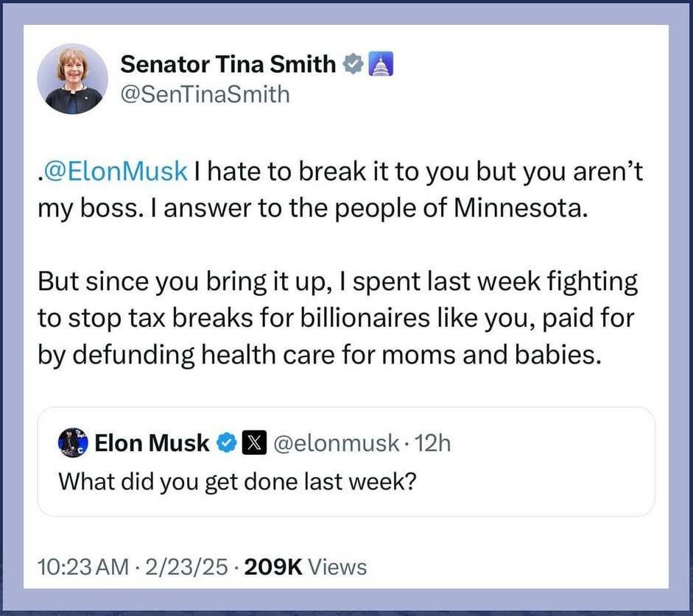This screenshot has height=616, width=693.
Task: Click the @SenTinaSmith handle
Action: 205,95
